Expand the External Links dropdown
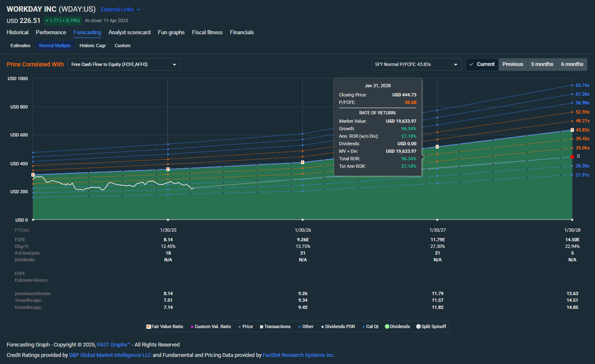595x364 pixels. coord(120,9)
